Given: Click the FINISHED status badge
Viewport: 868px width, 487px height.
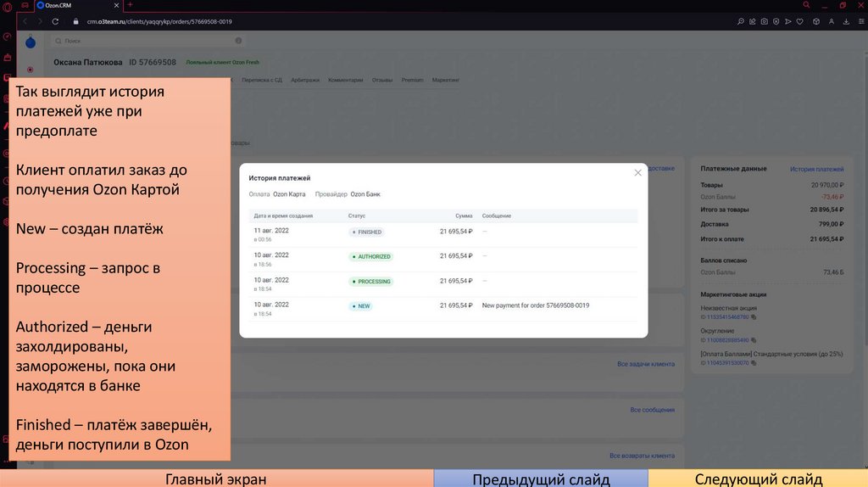Looking at the screenshot, I should [366, 232].
